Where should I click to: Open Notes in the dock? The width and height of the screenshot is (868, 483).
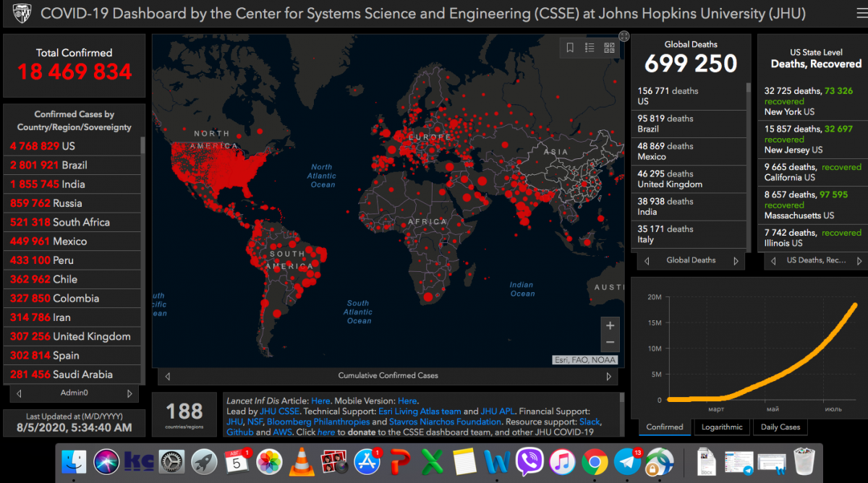(x=465, y=461)
